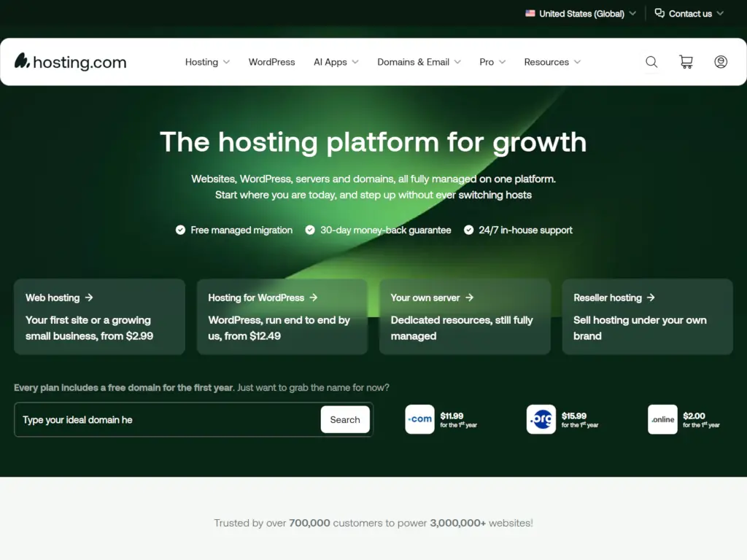Click the '24/7 in-house support' text
747x560 pixels.
(525, 230)
